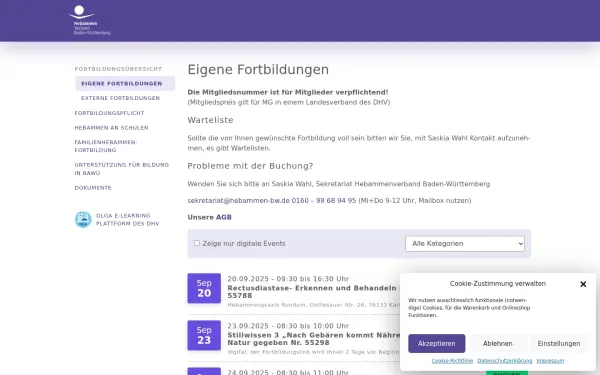600x375 pixels.
Task: Open the 'Stillwissen 3' event title
Action: coord(314,339)
